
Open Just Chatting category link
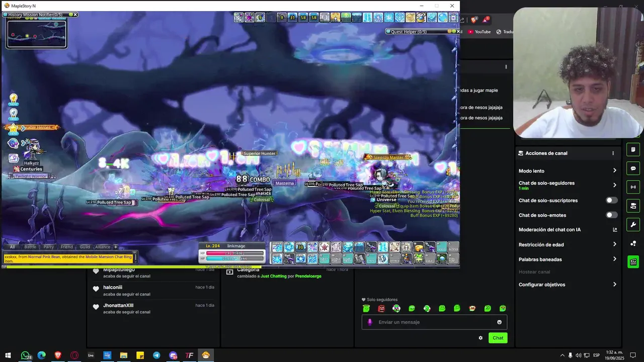(x=273, y=276)
